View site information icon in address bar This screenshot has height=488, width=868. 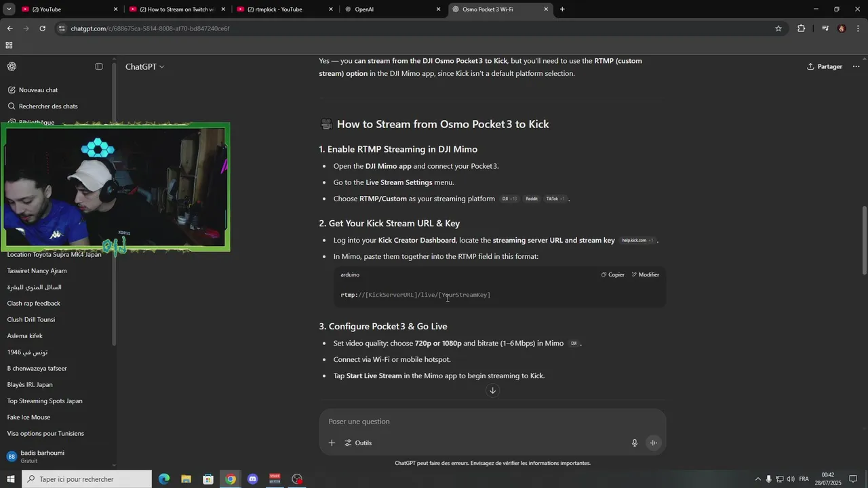62,28
